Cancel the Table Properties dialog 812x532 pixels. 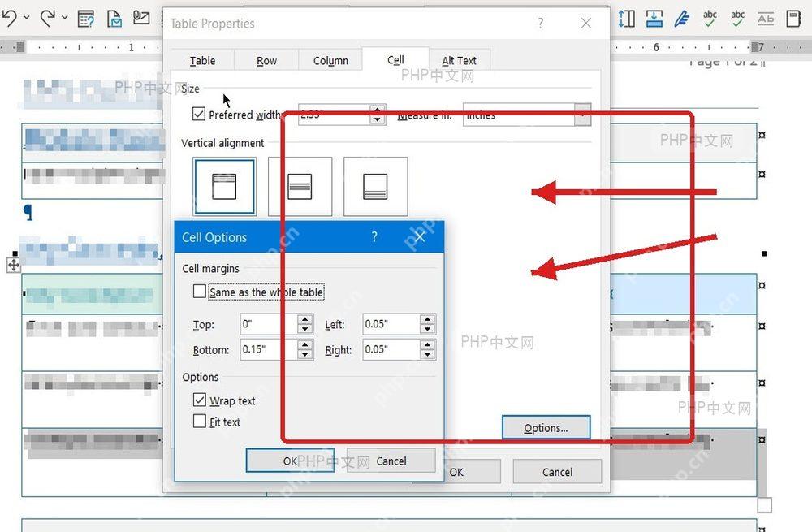[x=557, y=471]
